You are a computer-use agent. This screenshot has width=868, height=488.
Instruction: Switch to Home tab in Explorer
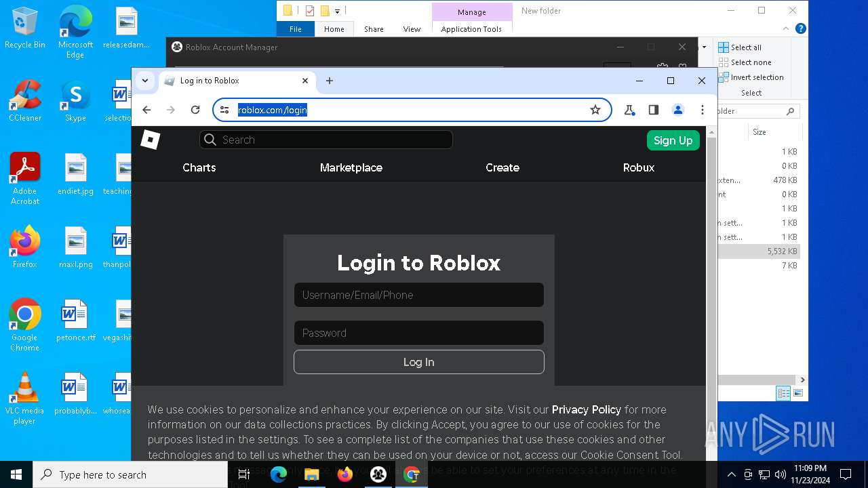[334, 29]
